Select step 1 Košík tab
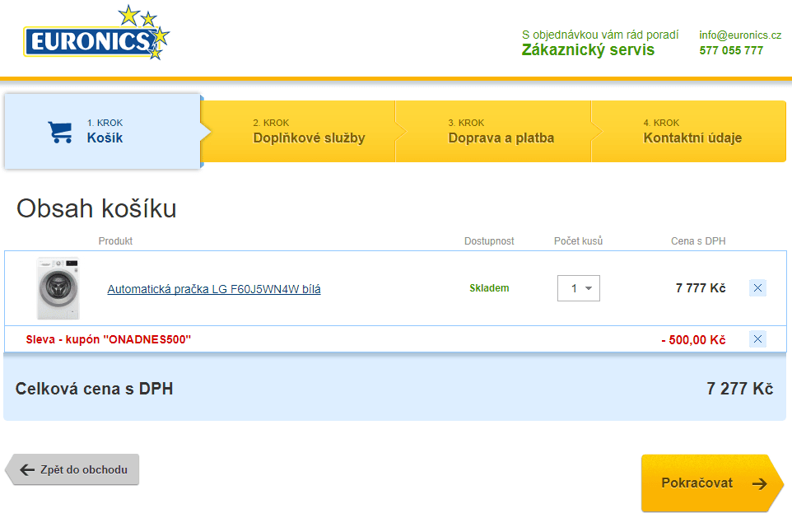 pyautogui.click(x=103, y=132)
